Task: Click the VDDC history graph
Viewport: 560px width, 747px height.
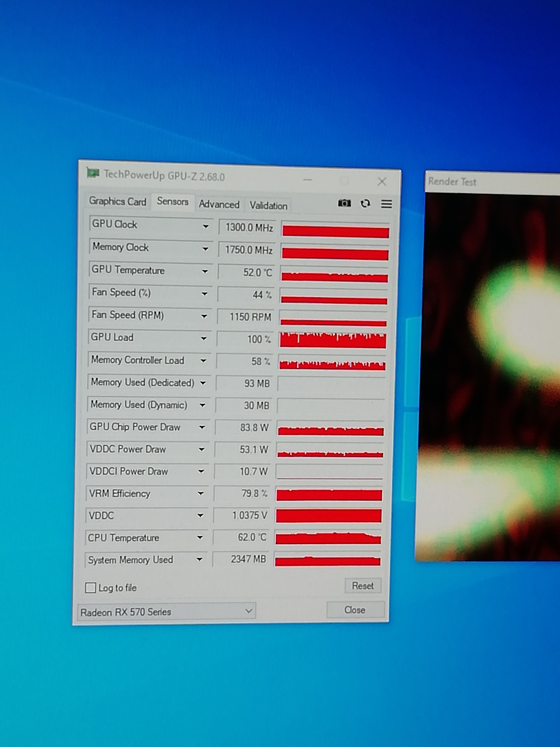Action: click(329, 516)
